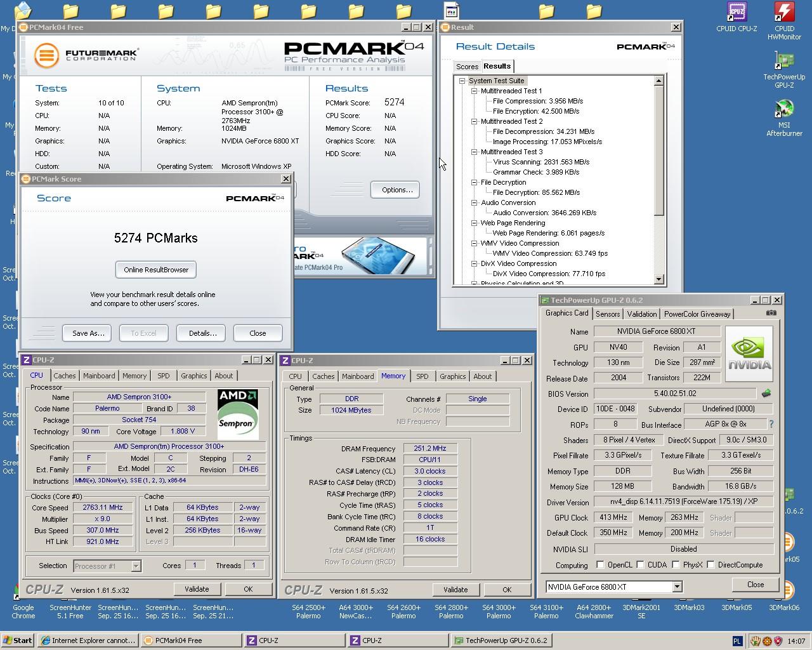
Task: Open S64 3100+ Palermo folder
Action: (546, 611)
